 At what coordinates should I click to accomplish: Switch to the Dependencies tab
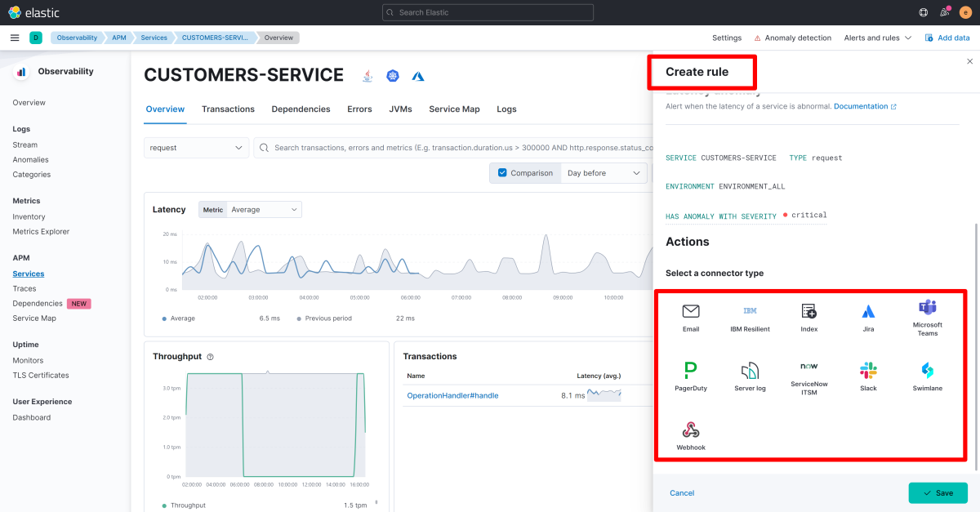(x=301, y=109)
